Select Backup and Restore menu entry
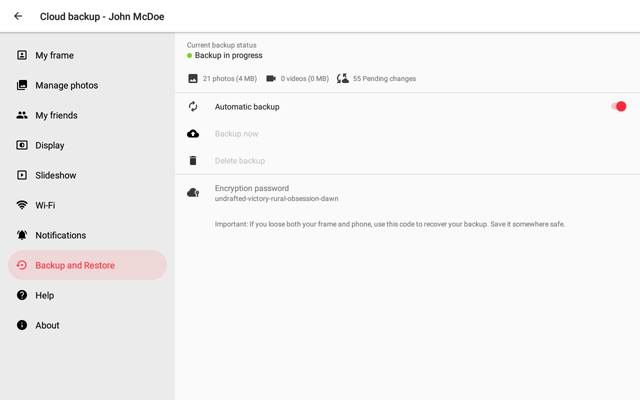The height and width of the screenshot is (400, 640). coord(87,265)
